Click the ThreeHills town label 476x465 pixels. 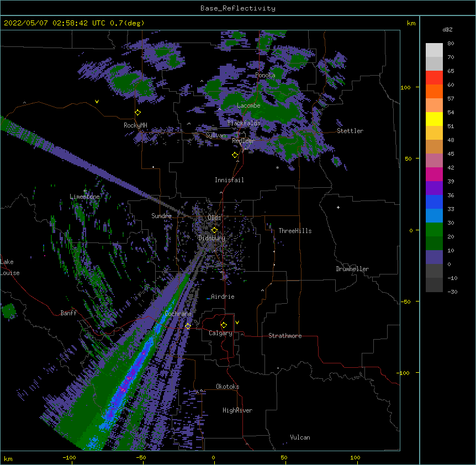pos(295,231)
